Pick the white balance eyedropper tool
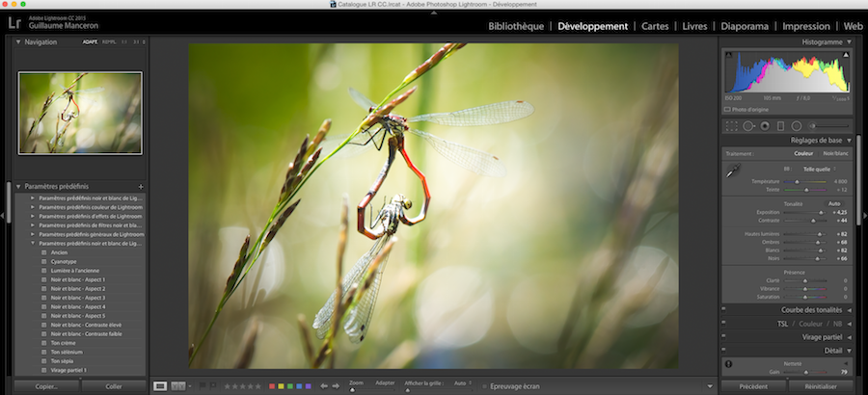Viewport: 868px width, 395px height. tap(734, 171)
